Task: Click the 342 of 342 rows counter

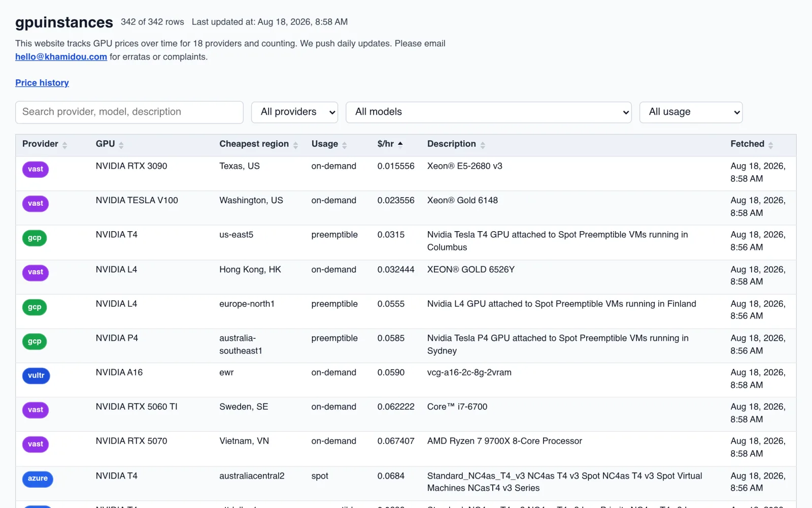Action: pyautogui.click(x=152, y=22)
